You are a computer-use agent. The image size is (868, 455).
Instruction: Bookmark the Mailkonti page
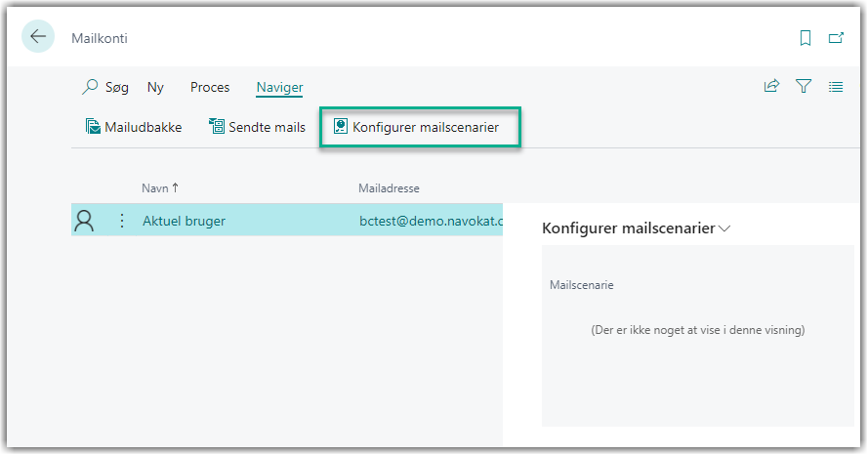pyautogui.click(x=806, y=38)
